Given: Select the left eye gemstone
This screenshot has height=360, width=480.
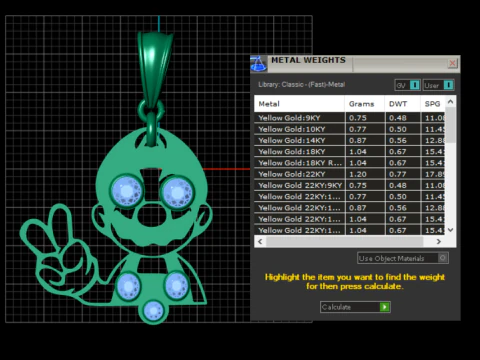Looking at the screenshot, I should [126, 192].
